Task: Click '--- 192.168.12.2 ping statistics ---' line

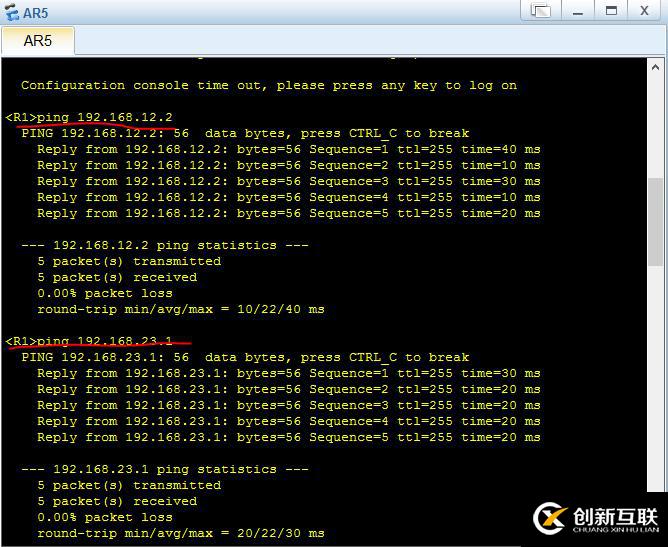Action: pyautogui.click(x=165, y=245)
